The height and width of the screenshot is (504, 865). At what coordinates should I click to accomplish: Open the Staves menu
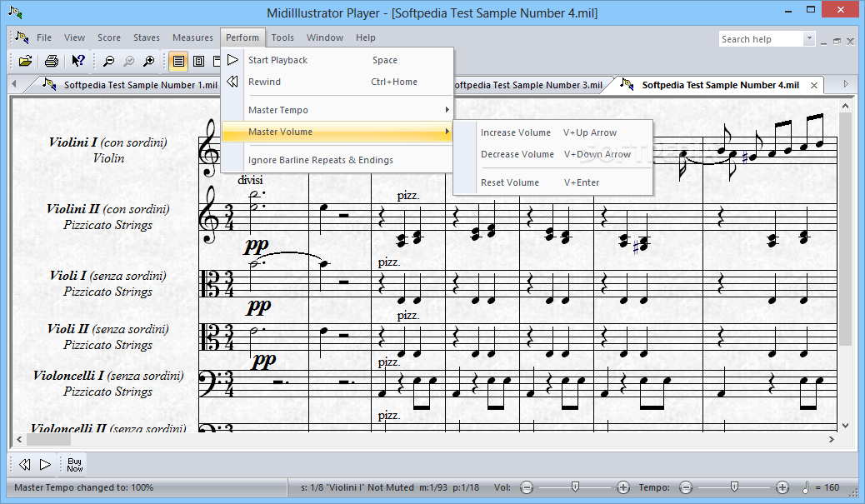pos(147,37)
